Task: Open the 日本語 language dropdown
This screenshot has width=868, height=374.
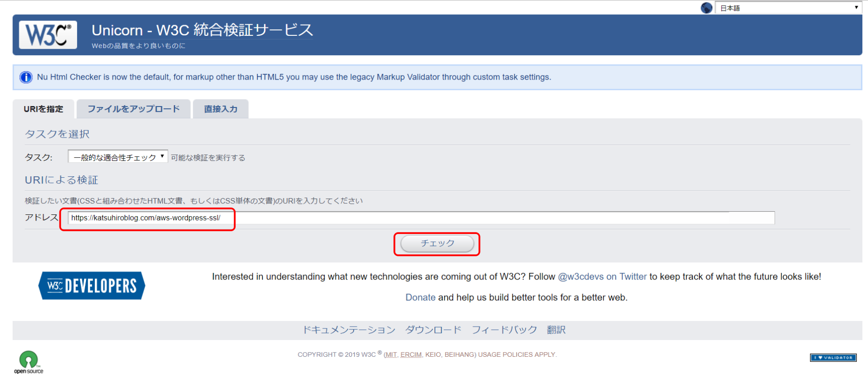Action: (788, 8)
